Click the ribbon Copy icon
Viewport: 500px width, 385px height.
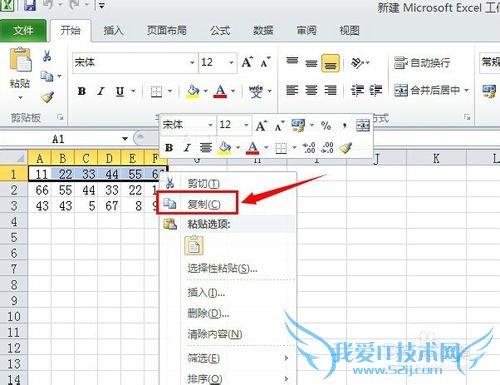47,76
